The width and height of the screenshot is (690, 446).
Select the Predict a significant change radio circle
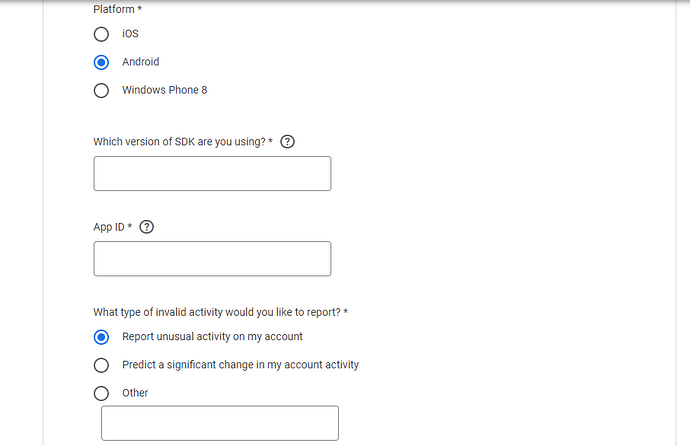101,365
